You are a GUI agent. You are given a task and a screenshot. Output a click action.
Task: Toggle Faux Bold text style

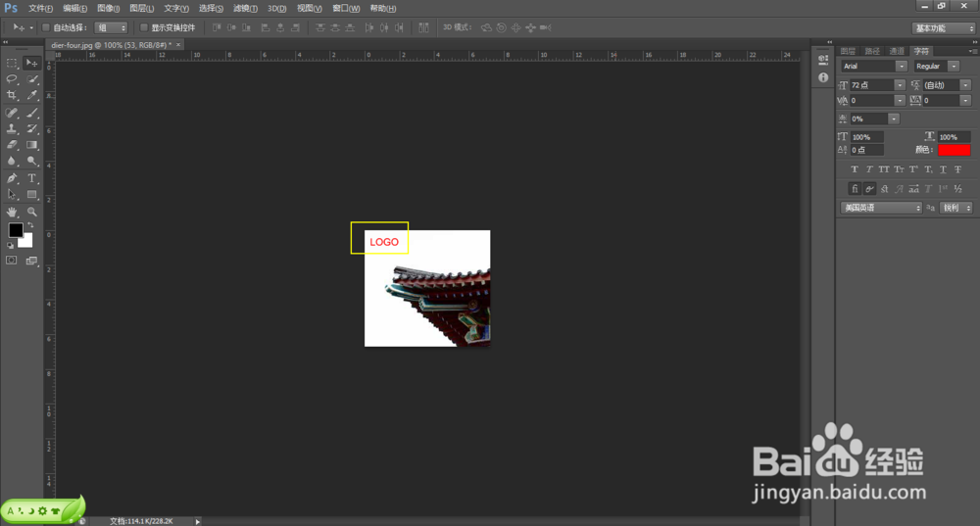tap(855, 169)
